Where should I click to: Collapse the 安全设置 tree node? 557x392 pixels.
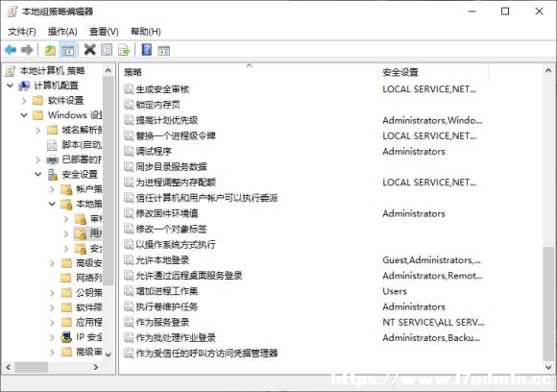38,174
